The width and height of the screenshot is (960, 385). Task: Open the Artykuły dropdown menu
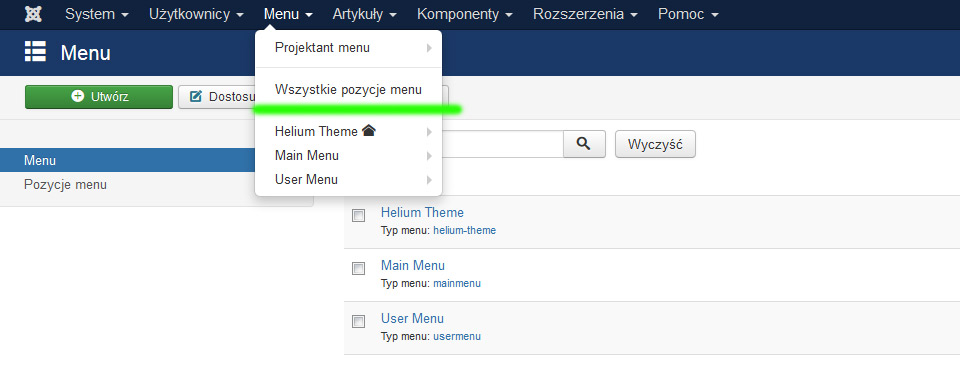click(x=364, y=14)
